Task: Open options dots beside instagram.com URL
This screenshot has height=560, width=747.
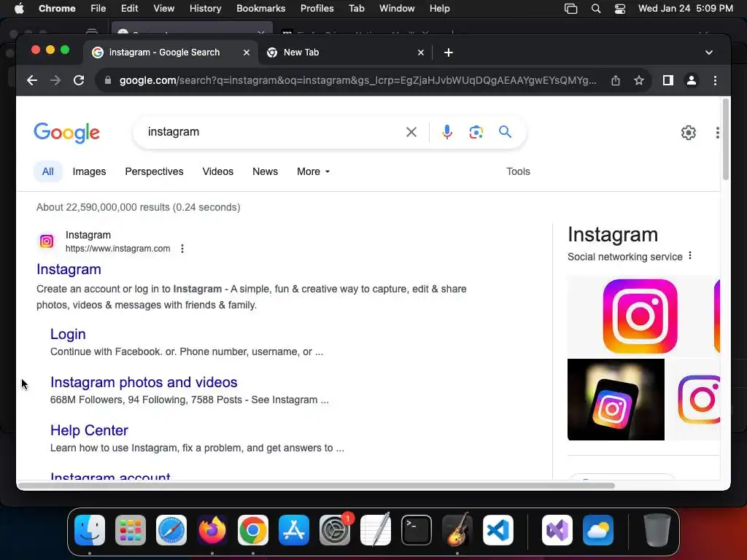Action: click(182, 249)
